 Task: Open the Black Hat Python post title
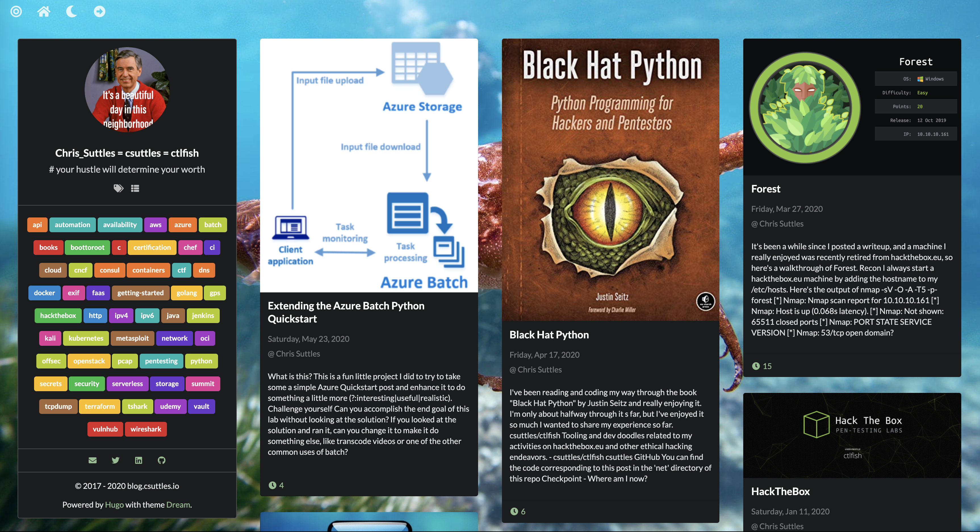549,334
